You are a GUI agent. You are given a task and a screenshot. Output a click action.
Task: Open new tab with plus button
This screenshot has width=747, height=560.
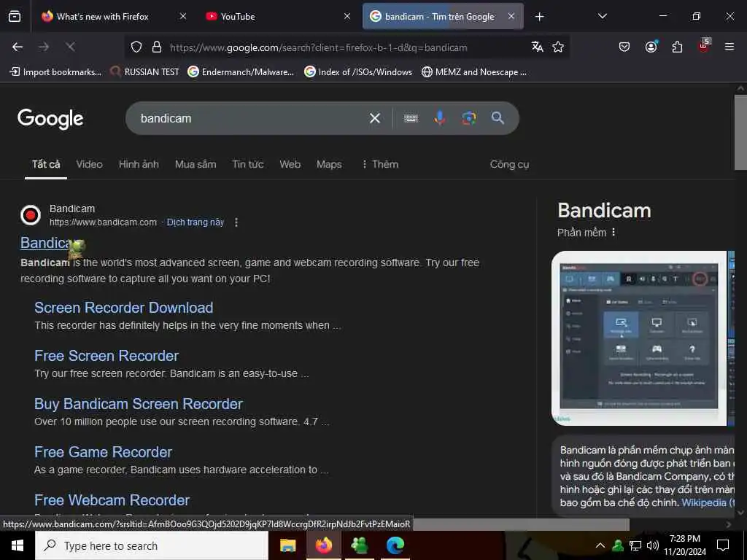539,17
